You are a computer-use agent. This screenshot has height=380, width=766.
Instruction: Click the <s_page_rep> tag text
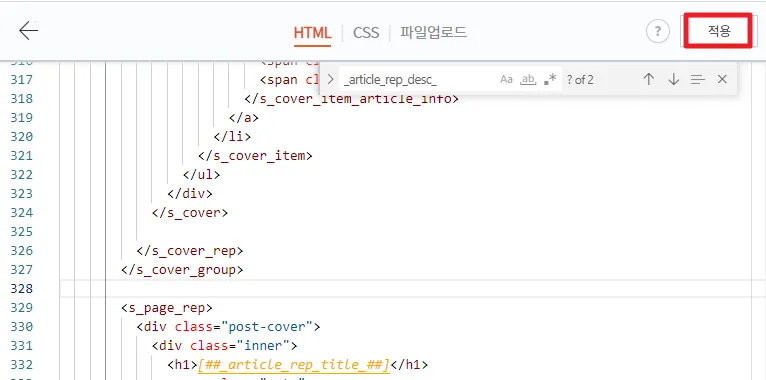tap(167, 308)
